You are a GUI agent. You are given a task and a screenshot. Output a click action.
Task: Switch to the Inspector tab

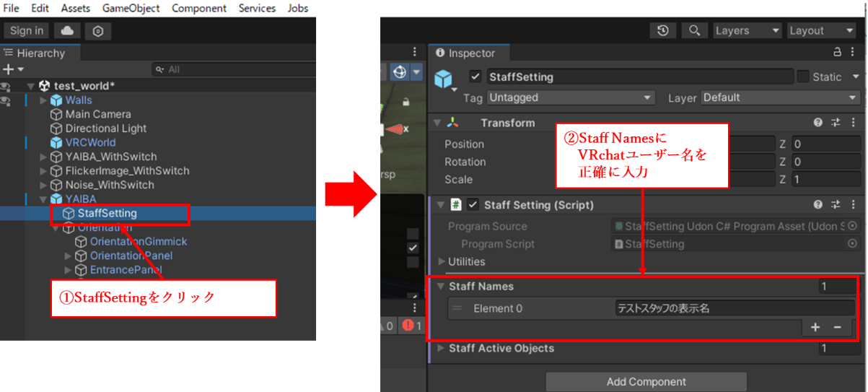point(470,53)
